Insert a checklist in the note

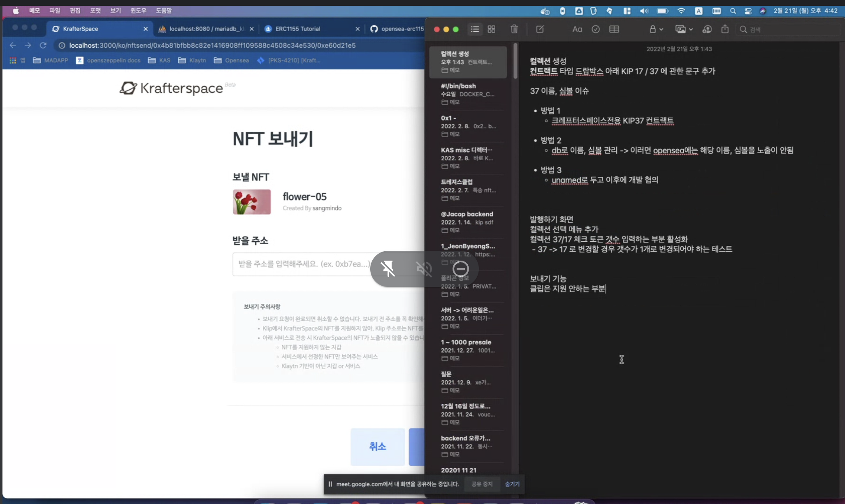tap(595, 29)
